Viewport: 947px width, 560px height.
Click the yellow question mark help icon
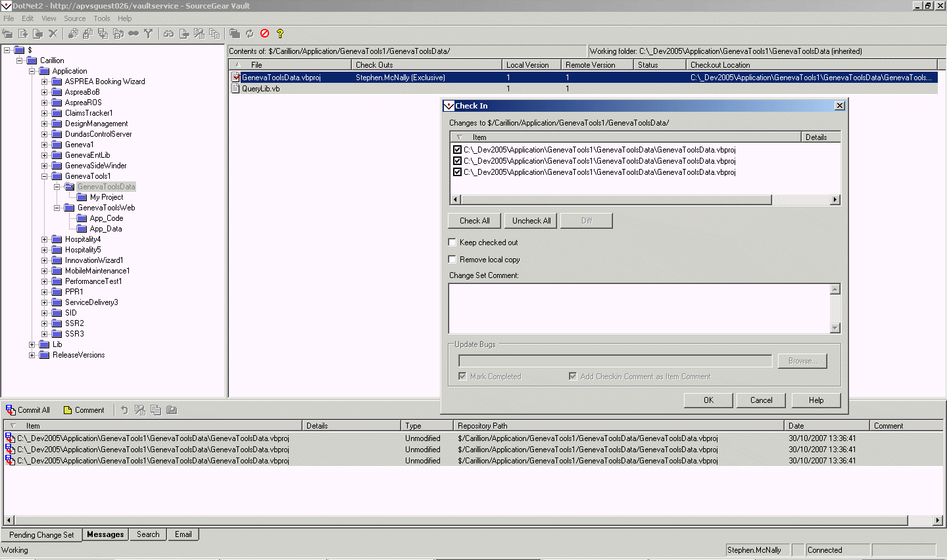click(280, 34)
